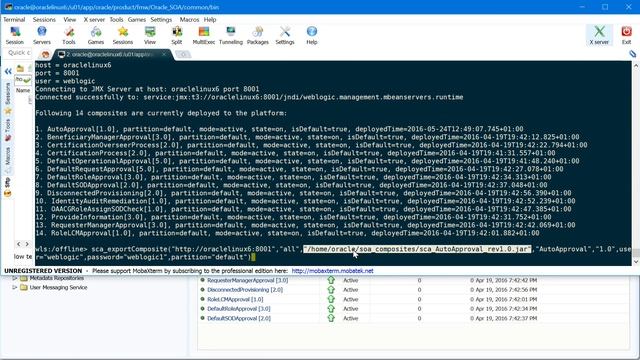The height and width of the screenshot is (360, 640).
Task: Open the Settings toolbar icon
Action: click(x=285, y=35)
